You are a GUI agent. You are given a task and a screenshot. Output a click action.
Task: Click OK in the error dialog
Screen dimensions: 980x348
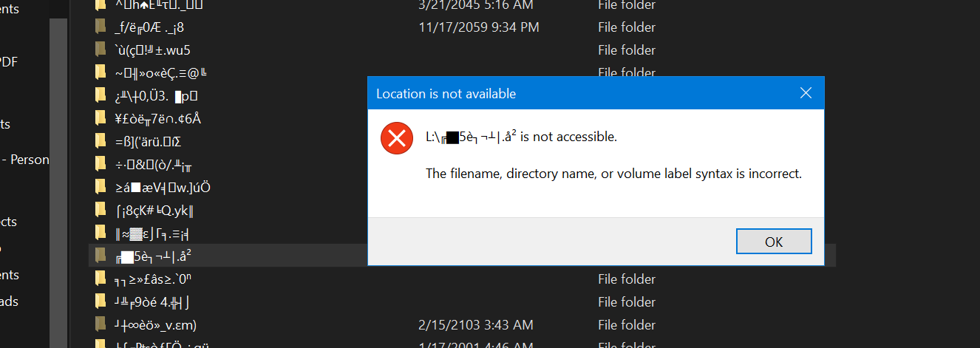click(774, 242)
